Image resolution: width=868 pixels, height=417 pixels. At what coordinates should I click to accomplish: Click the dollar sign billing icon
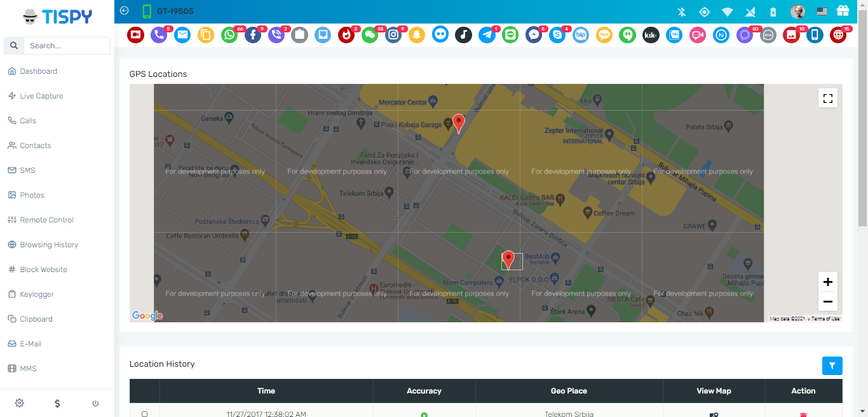point(57,403)
